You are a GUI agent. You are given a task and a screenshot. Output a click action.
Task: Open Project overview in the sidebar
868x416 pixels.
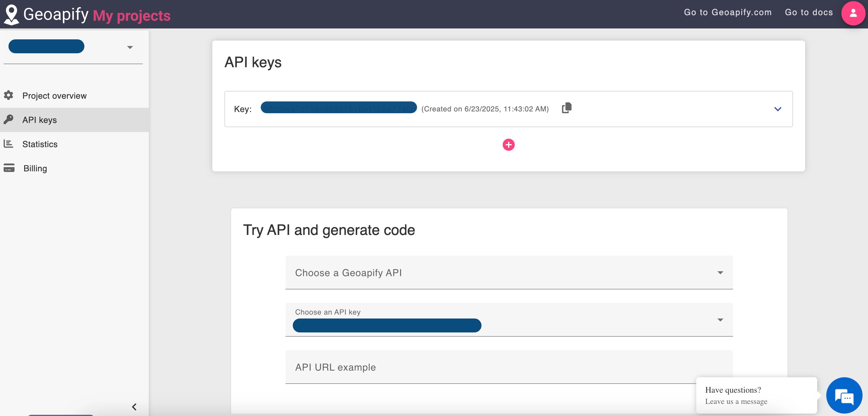coord(74,95)
